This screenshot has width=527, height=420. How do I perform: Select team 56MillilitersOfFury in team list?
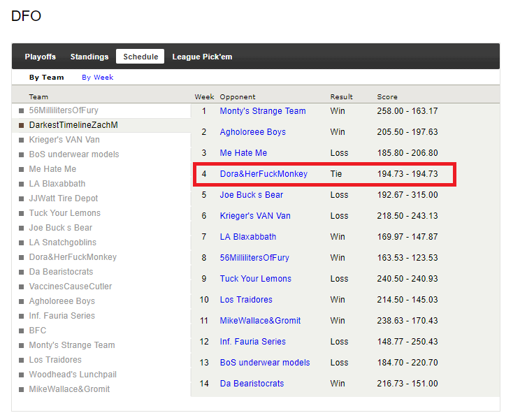click(x=64, y=110)
